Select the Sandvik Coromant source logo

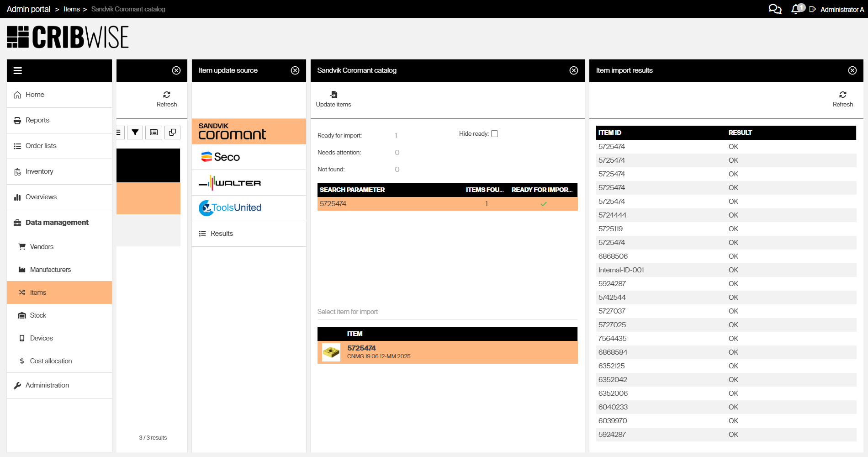(x=249, y=132)
